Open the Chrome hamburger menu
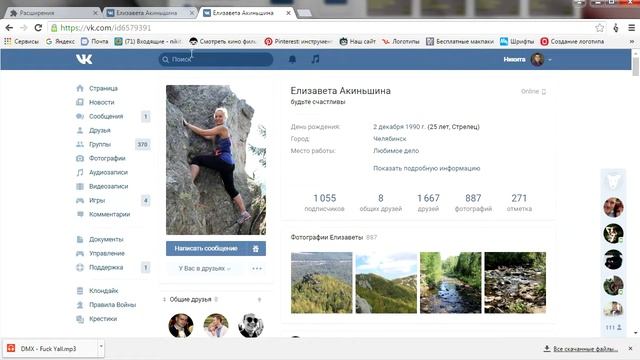640x360 pixels. 631,28
